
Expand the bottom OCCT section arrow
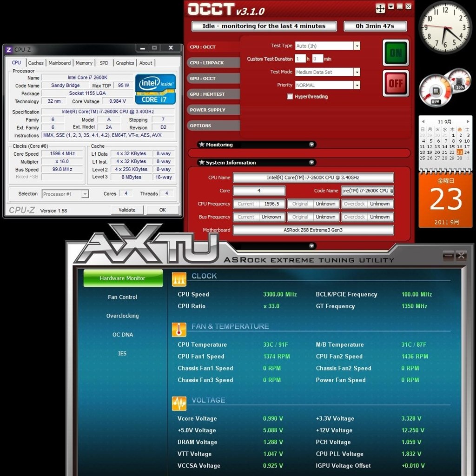311,245
